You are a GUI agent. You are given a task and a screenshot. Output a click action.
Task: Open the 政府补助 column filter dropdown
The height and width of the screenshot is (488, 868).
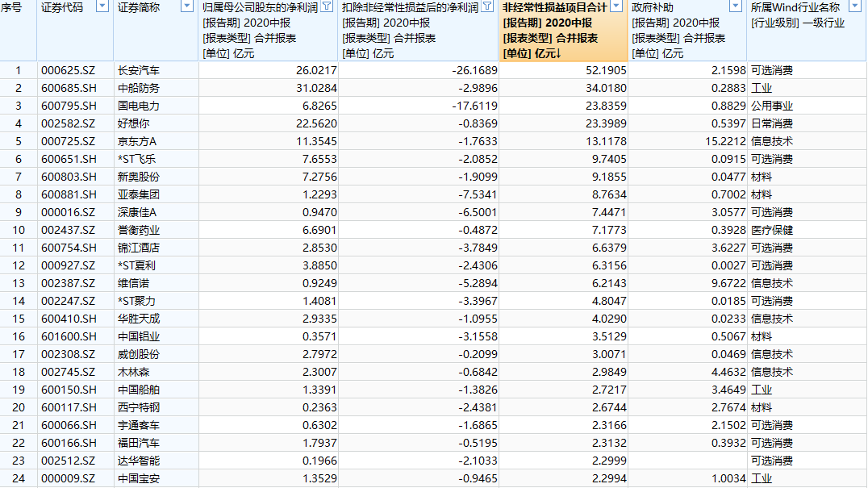736,6
